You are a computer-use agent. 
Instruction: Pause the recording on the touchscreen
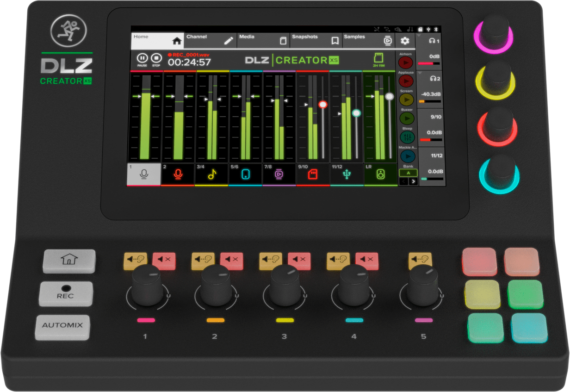pos(142,59)
